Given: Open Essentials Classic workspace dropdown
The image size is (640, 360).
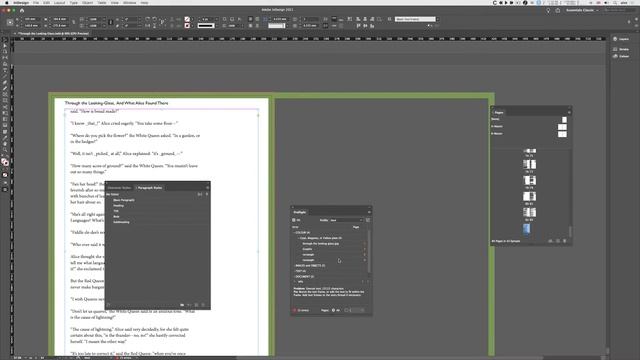Looking at the screenshot, I should point(582,10).
